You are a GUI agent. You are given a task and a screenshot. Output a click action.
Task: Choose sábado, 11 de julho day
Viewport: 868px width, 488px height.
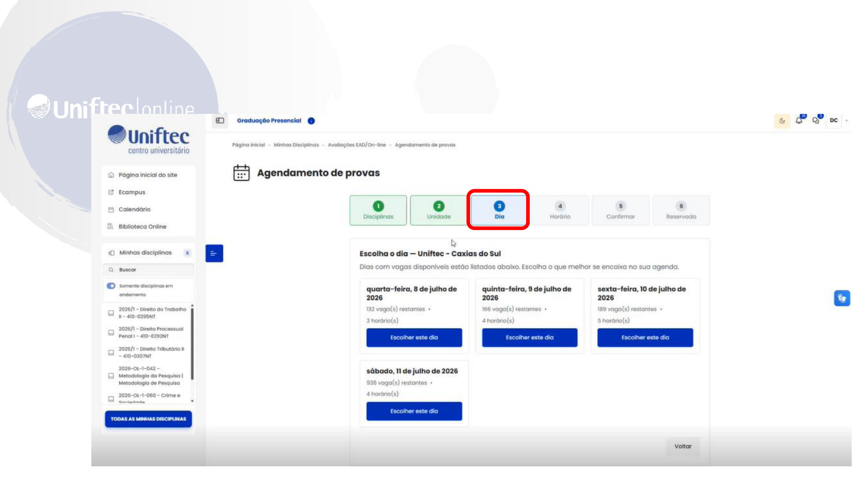(x=414, y=411)
